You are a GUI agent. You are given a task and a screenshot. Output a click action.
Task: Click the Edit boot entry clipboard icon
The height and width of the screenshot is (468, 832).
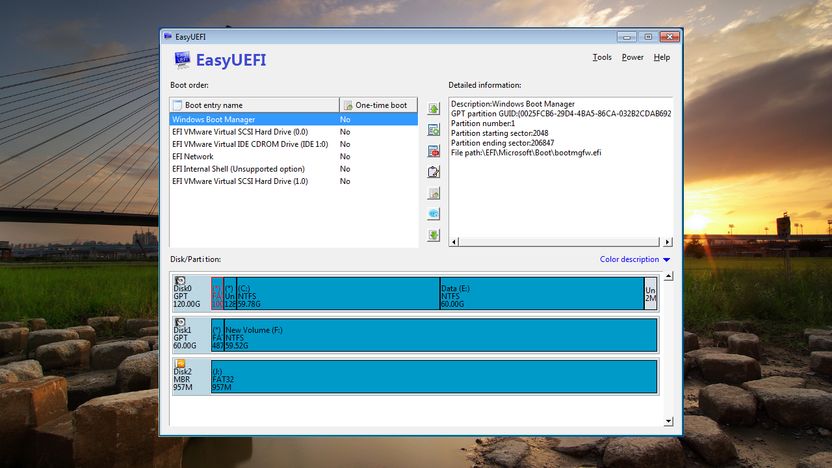click(x=434, y=172)
